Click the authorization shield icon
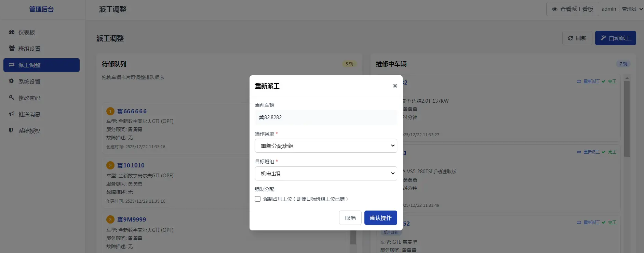This screenshot has height=253, width=644. point(11,130)
